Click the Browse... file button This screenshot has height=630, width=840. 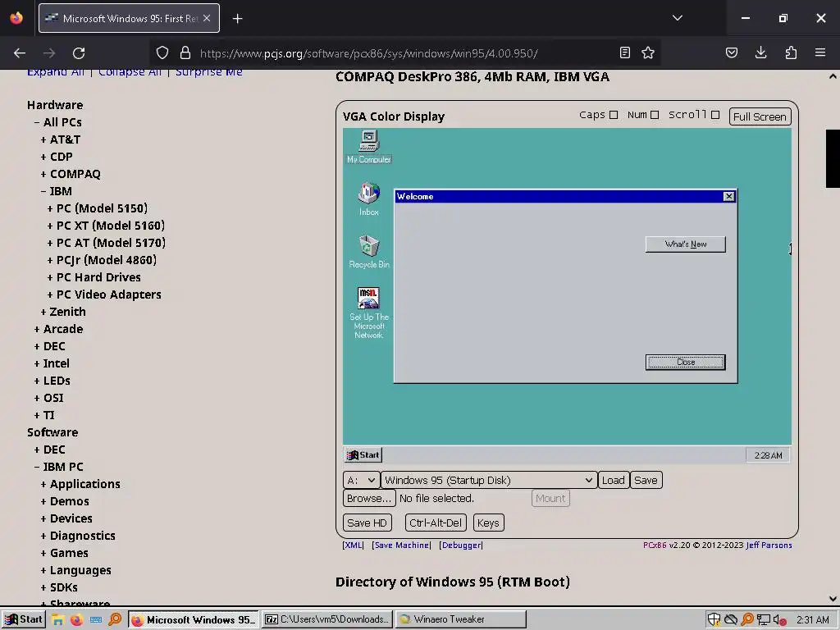point(369,498)
